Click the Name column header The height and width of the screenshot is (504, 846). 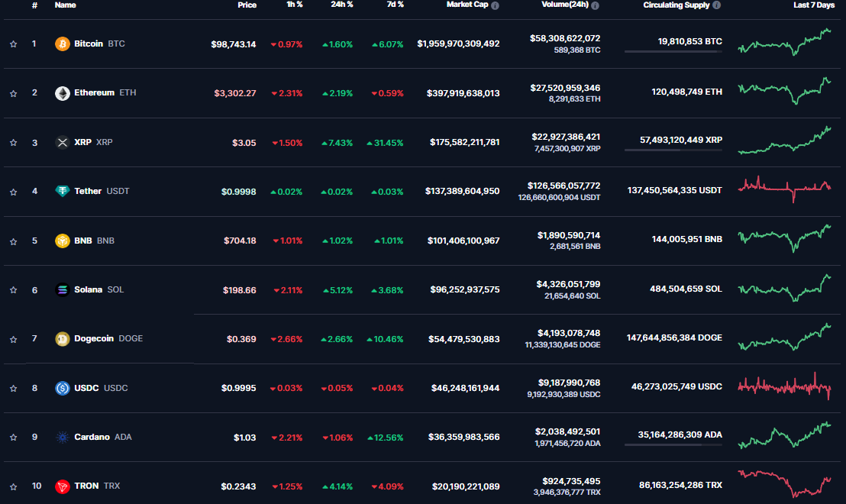(x=65, y=5)
